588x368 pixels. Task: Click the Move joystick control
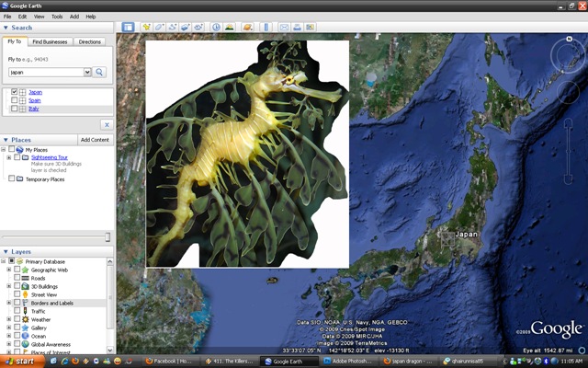(568, 92)
